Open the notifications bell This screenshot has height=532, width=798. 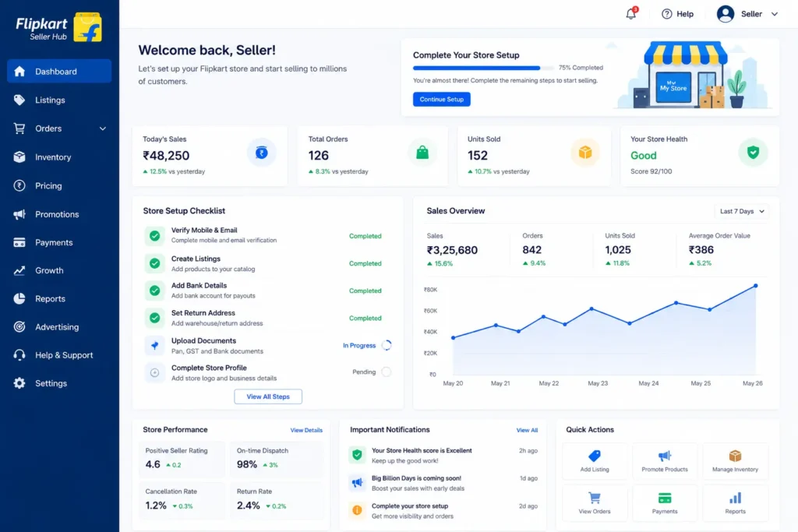pos(630,14)
